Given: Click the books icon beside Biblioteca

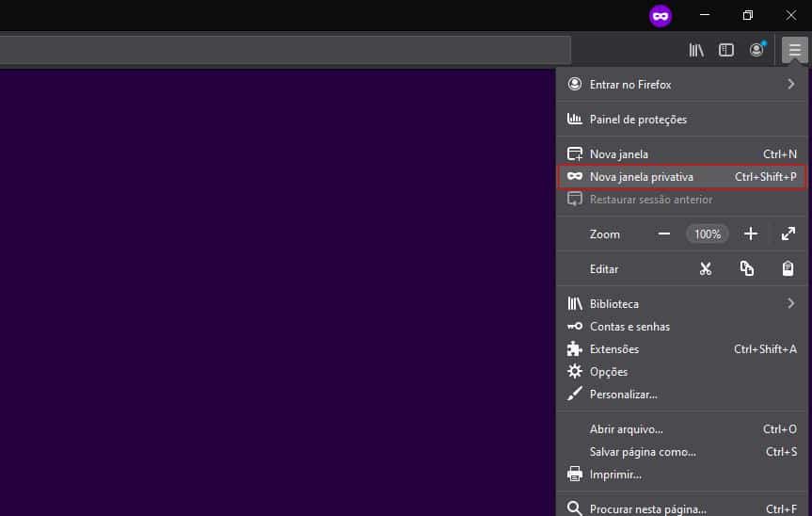Looking at the screenshot, I should [574, 303].
